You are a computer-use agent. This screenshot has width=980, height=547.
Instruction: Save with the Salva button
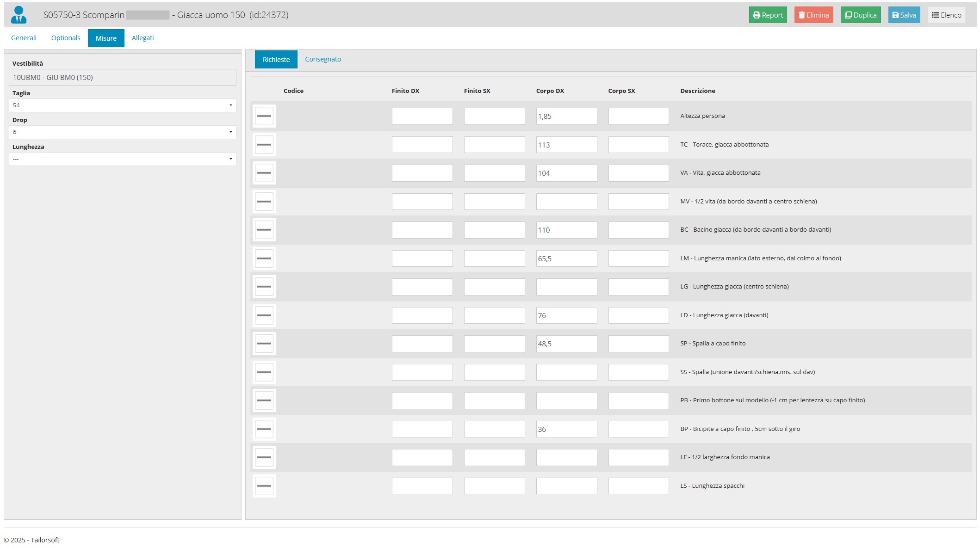[904, 15]
